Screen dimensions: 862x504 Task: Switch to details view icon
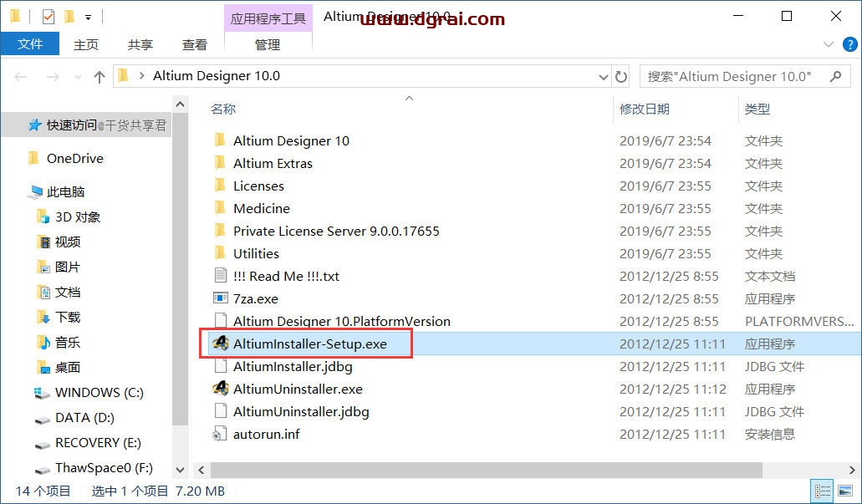pos(823,491)
